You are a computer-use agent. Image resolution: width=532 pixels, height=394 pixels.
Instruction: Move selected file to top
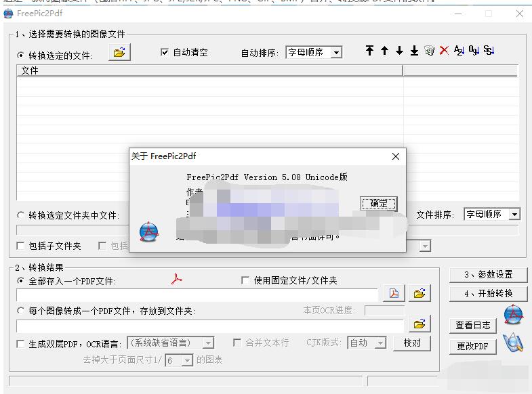(369, 51)
